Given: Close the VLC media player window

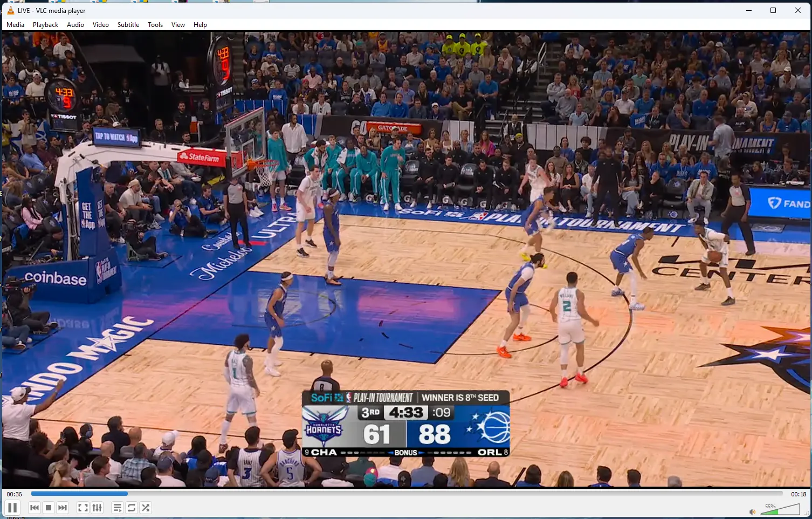Looking at the screenshot, I should click(x=798, y=10).
